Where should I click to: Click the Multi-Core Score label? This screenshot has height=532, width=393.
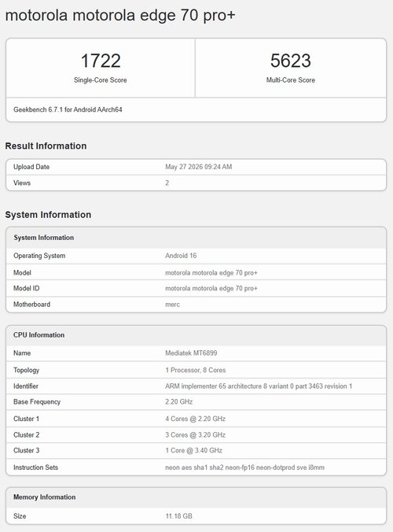(x=290, y=80)
